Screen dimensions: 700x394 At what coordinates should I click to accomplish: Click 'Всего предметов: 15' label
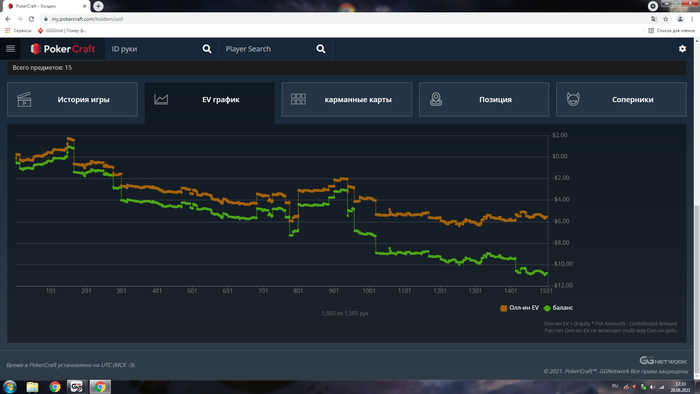[x=42, y=68]
